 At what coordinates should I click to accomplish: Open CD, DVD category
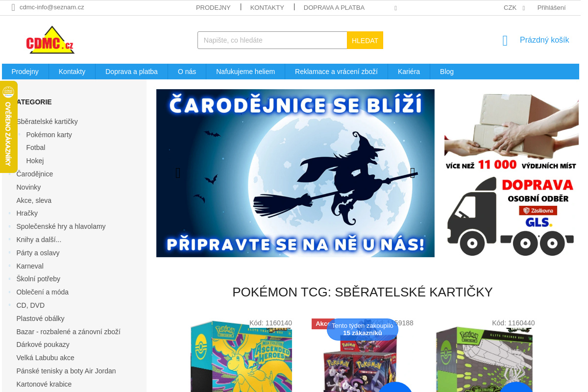pyautogui.click(x=30, y=305)
